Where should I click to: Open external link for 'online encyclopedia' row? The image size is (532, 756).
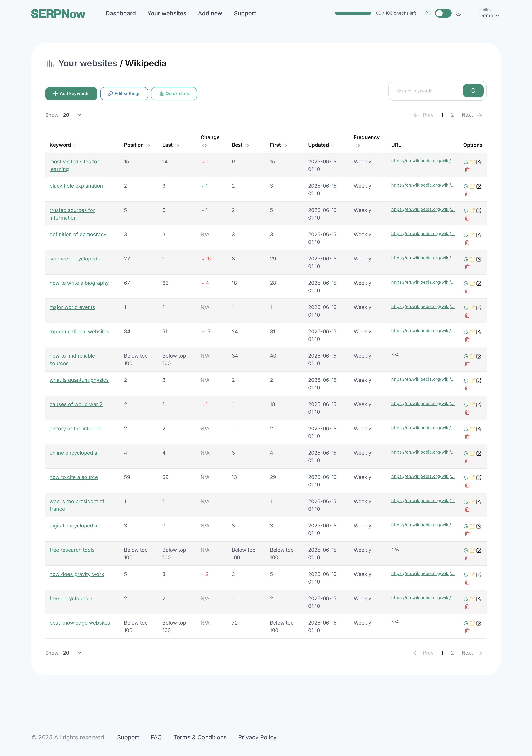[x=472, y=453]
